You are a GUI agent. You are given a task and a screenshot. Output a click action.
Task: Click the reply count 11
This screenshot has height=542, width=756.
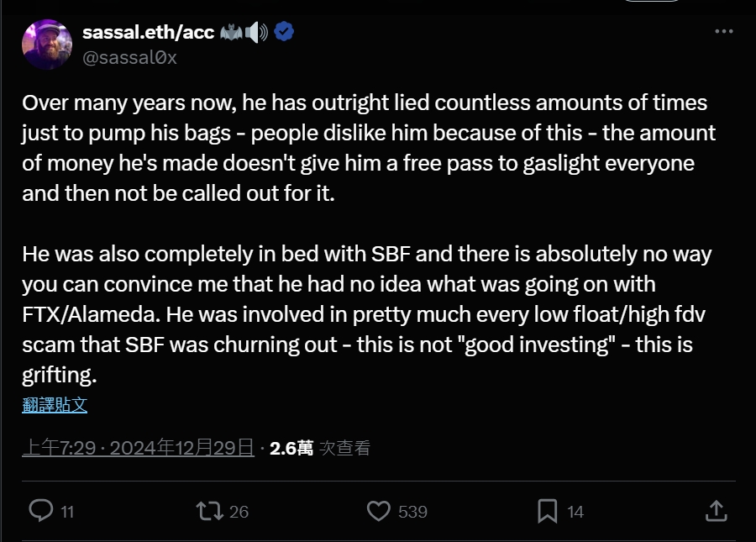(x=67, y=511)
